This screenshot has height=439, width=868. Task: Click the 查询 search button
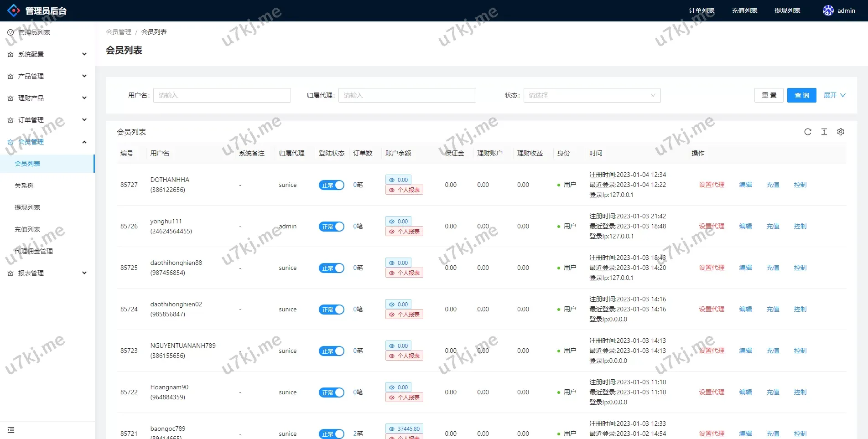point(801,95)
